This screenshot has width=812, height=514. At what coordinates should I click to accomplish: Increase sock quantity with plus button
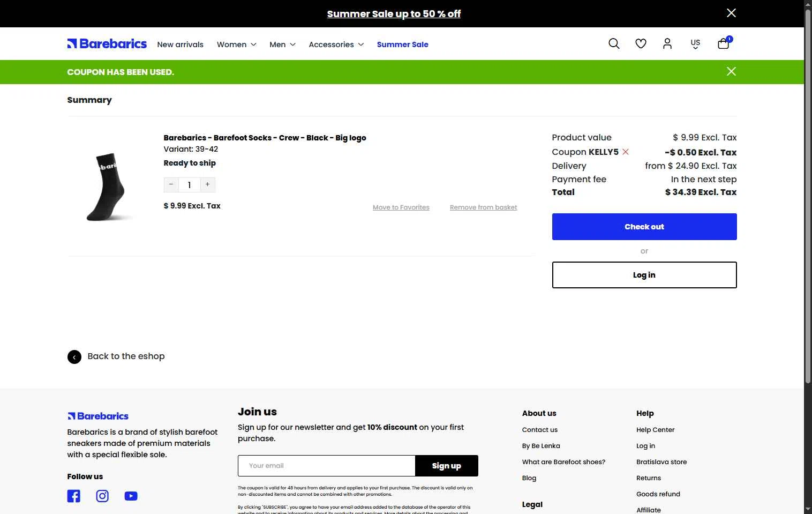click(x=208, y=185)
